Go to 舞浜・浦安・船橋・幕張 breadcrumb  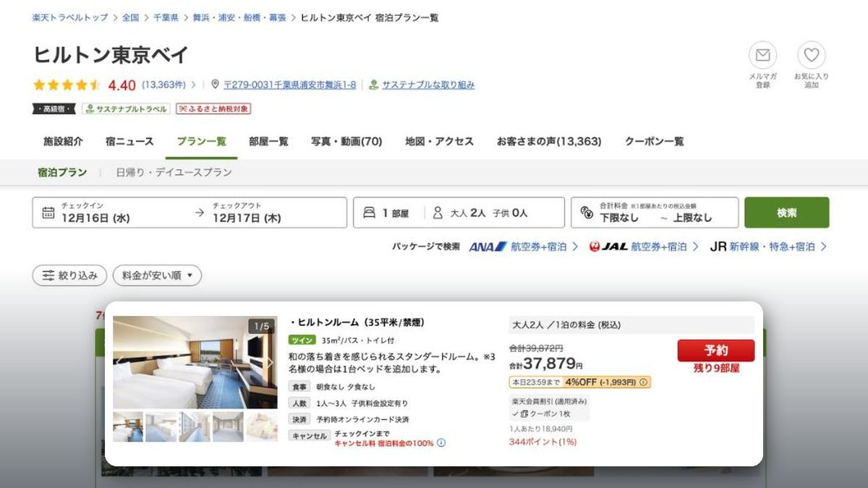point(239,17)
